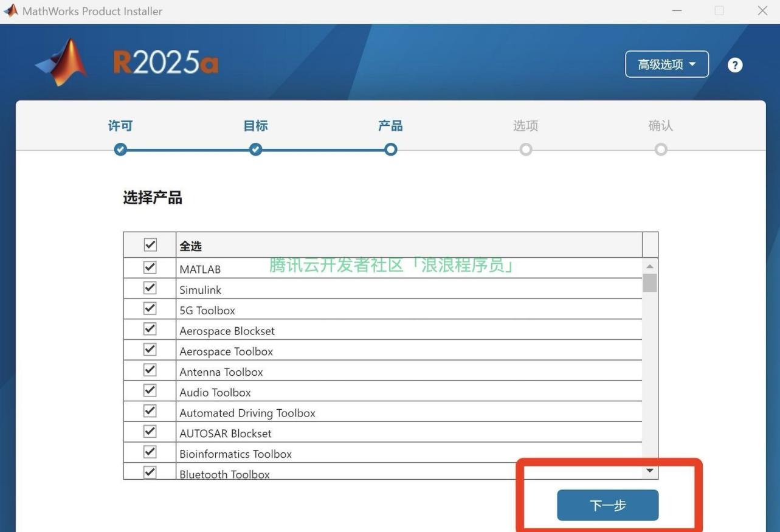Select the Aerospace Toolbox name
The height and width of the screenshot is (532, 780).
226,352
